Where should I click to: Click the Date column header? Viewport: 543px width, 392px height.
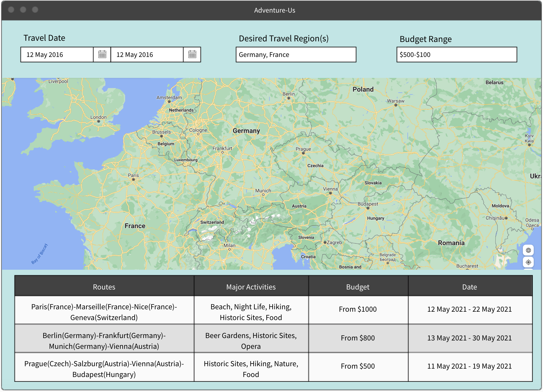tap(470, 287)
